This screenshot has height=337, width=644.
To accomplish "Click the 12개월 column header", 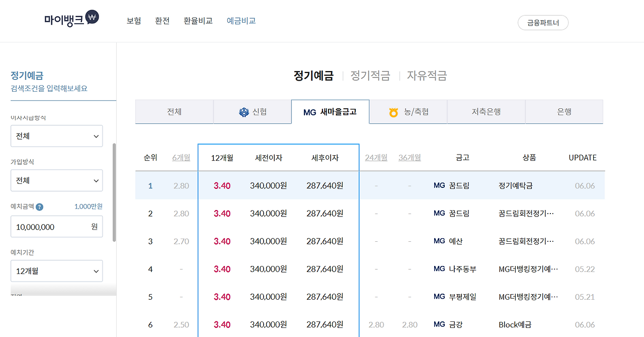I will tap(222, 158).
